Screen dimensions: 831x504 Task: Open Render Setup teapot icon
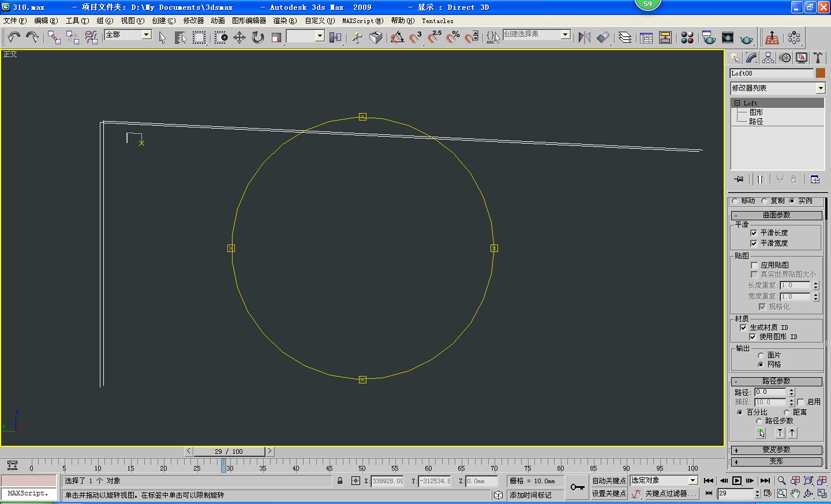click(x=709, y=37)
